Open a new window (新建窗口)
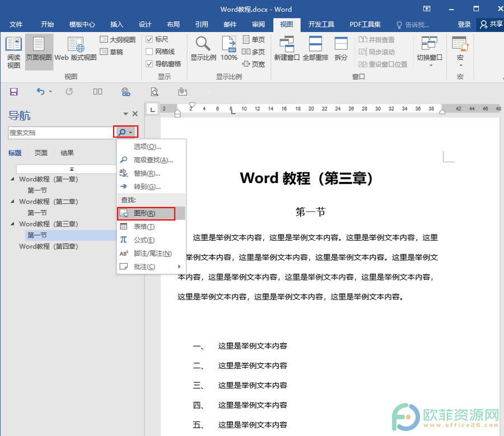 tap(287, 49)
